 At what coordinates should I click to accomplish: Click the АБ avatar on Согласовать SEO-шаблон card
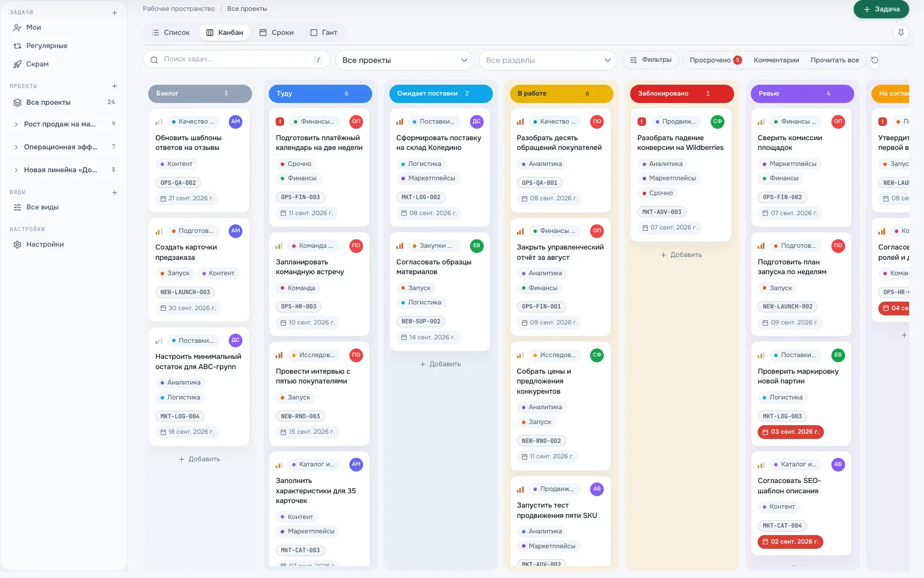[838, 465]
